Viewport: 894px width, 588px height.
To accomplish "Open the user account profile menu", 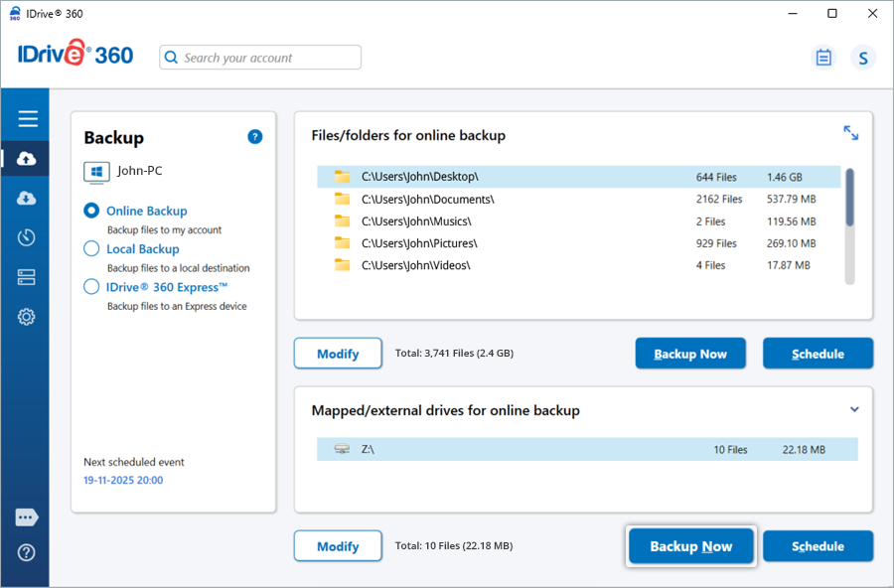I will tap(862, 58).
